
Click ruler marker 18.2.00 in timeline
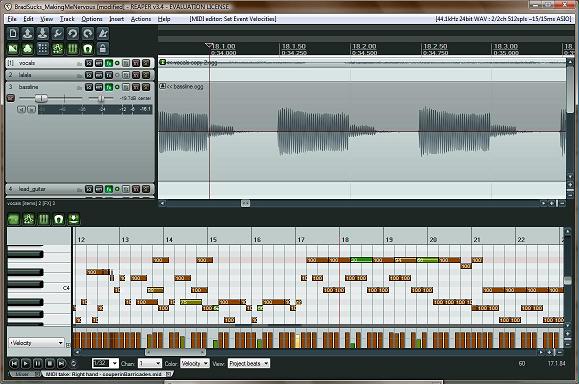(364, 47)
